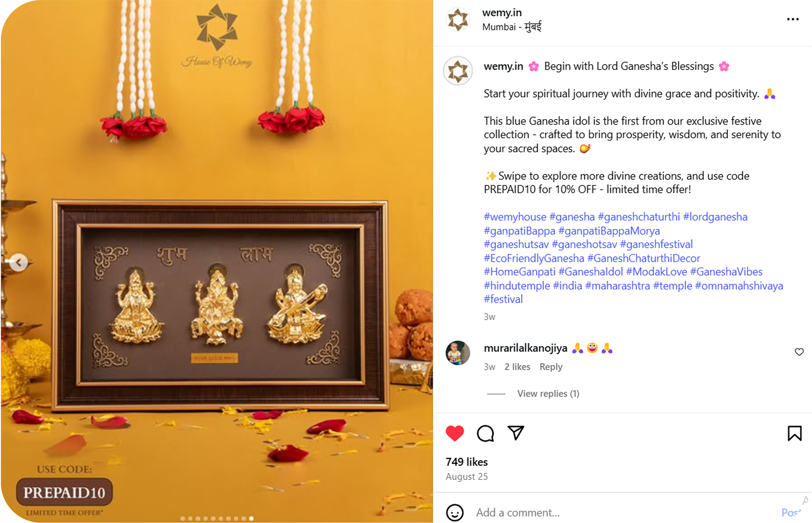812x523 pixels.
Task: Reply to murarilalkanojiya's comment
Action: click(x=551, y=367)
